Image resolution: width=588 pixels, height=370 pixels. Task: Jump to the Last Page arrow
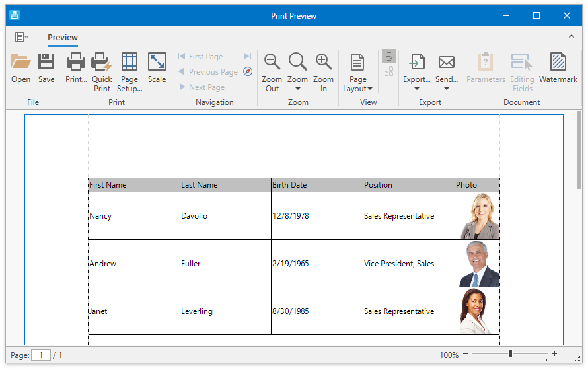247,56
